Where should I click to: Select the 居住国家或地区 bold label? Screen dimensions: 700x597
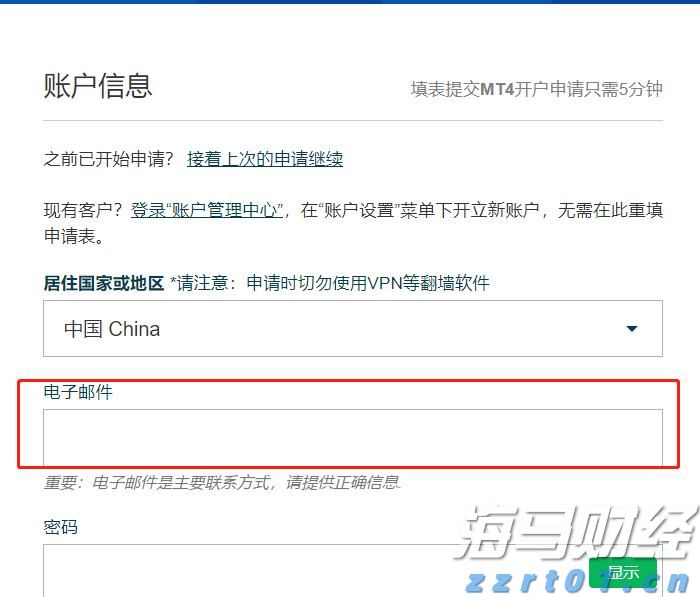coord(103,283)
